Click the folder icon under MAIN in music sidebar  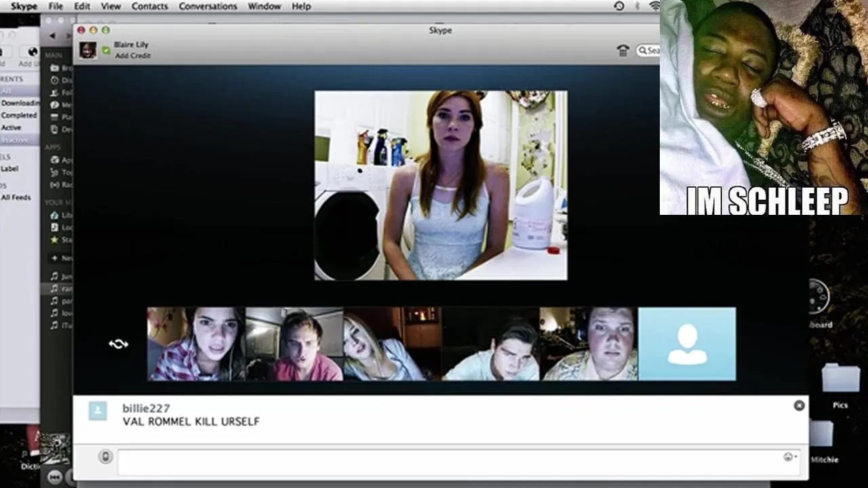(x=54, y=68)
